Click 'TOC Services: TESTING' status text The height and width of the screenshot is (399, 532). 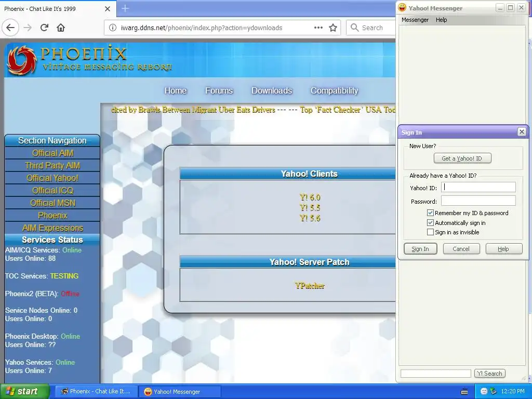coord(42,276)
